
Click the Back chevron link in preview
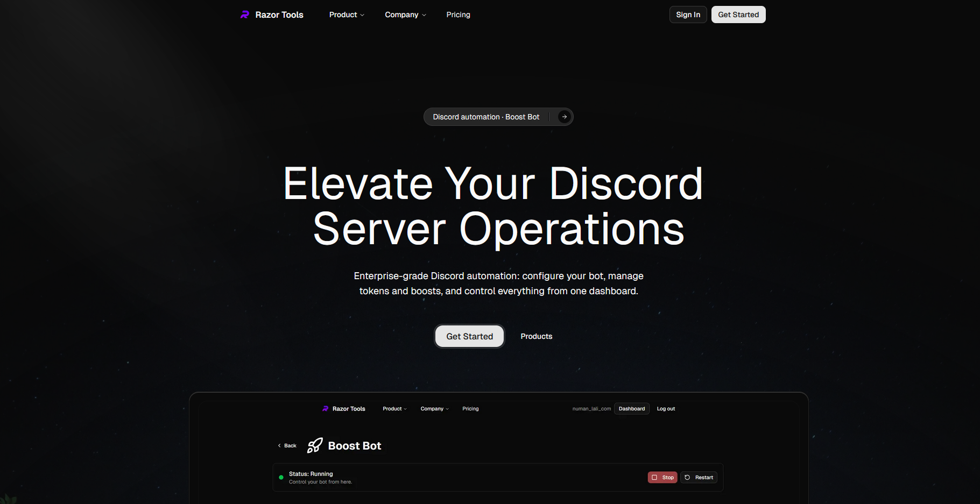coord(287,445)
